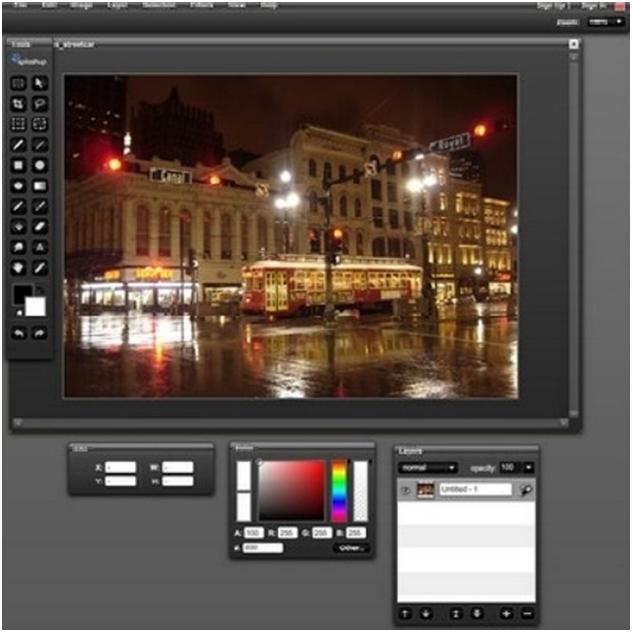
Task: Choose the crop tool
Action: click(18, 104)
